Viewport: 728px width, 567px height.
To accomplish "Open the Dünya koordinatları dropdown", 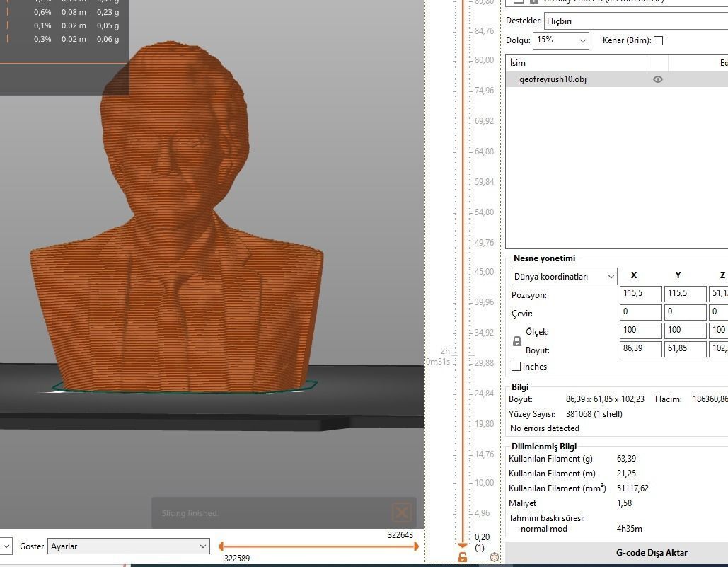I will 564,277.
